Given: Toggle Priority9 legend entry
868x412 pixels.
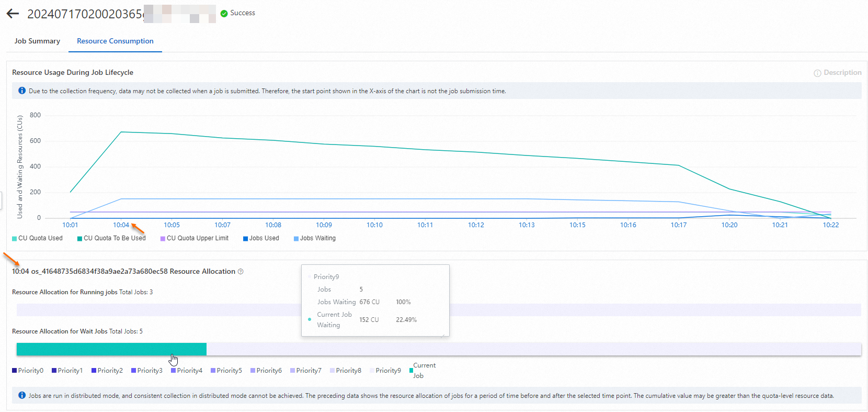Looking at the screenshot, I should 385,371.
